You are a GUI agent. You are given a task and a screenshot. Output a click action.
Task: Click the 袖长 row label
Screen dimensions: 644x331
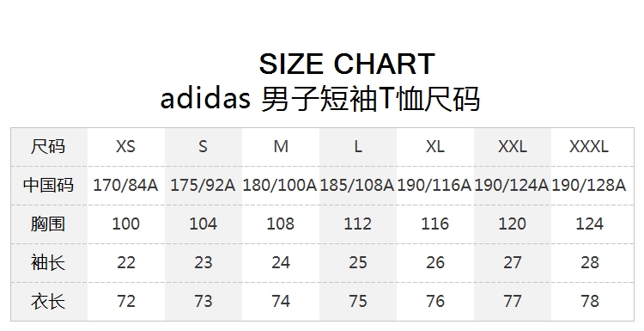(48, 262)
